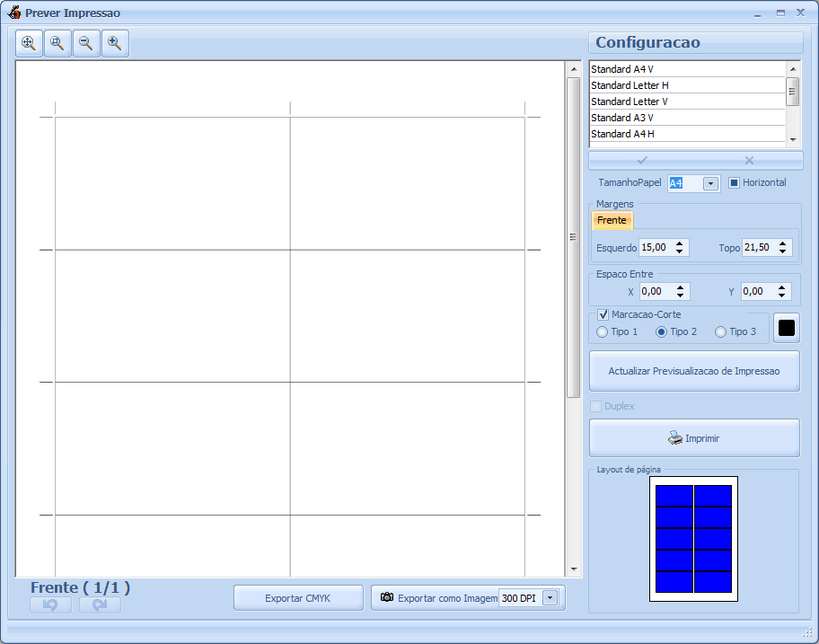Screen dimensions: 819x644
Task: Click the blue page layout thumbnail
Action: [693, 539]
